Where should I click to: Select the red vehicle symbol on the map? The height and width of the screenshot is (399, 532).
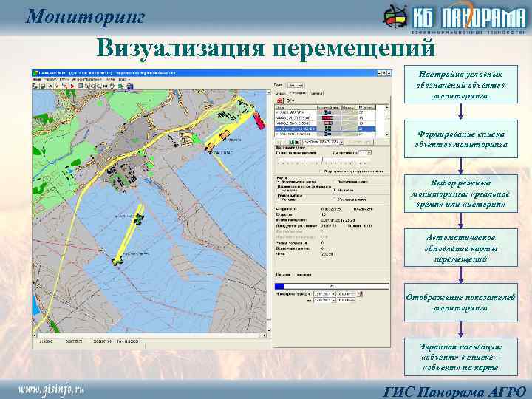259,120
